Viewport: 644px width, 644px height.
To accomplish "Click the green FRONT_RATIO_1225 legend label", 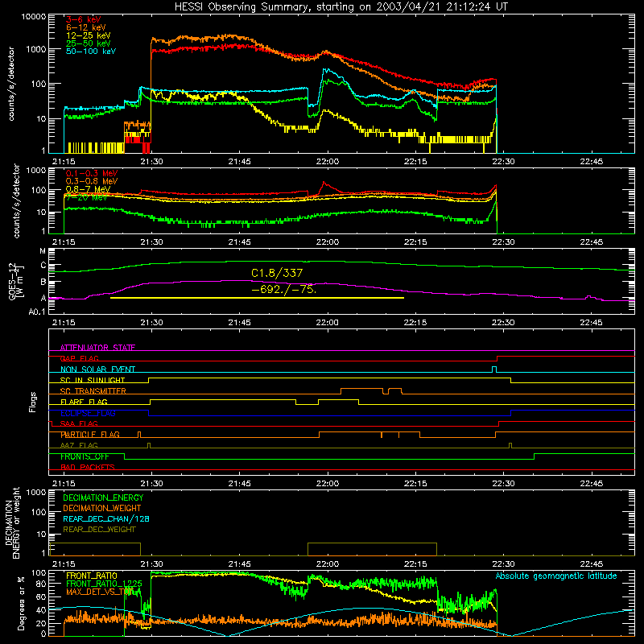I will [x=104, y=584].
